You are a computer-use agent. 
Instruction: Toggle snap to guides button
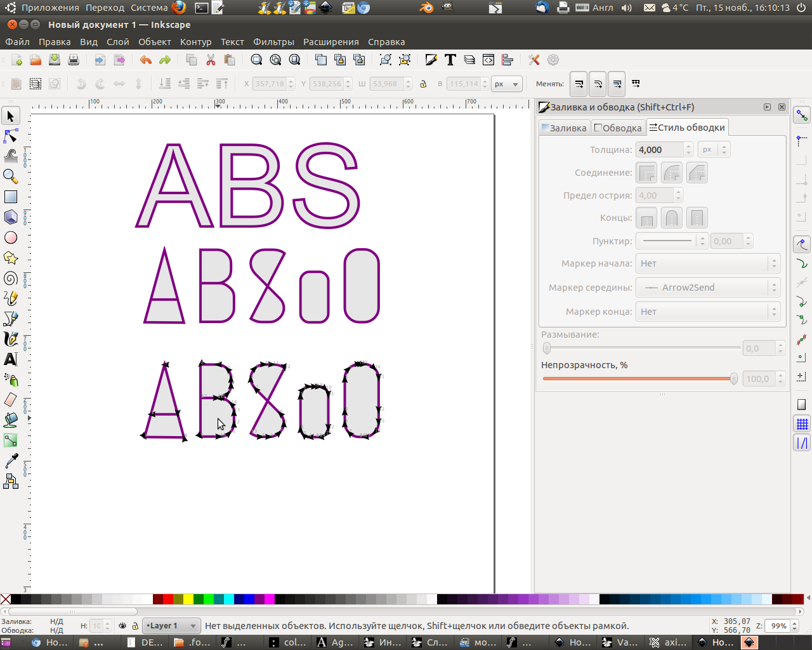[x=802, y=443]
